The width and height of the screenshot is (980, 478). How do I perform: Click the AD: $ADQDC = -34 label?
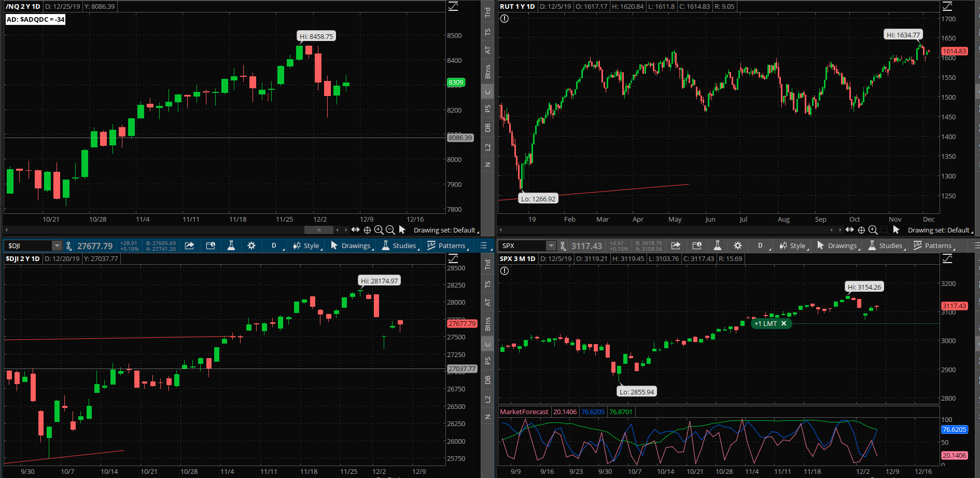click(x=36, y=19)
